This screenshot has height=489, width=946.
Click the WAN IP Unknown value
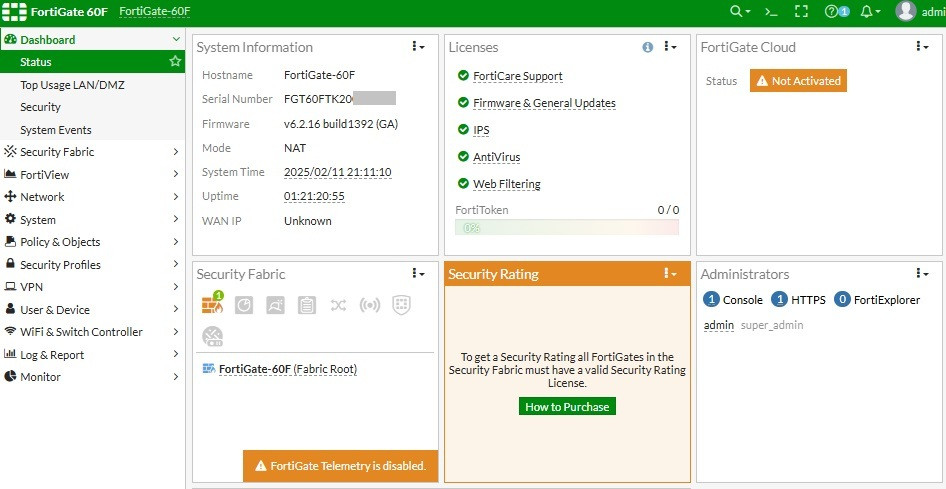pyautogui.click(x=308, y=221)
